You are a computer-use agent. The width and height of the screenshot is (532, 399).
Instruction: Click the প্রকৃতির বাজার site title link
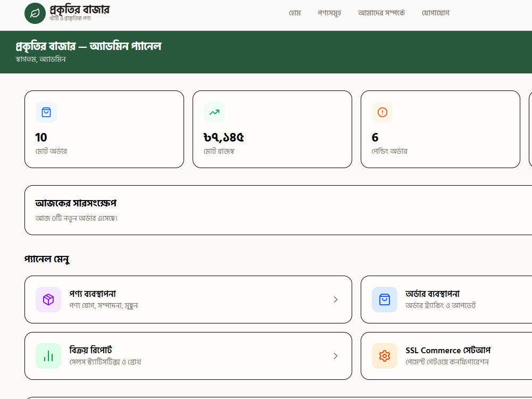[x=79, y=10]
